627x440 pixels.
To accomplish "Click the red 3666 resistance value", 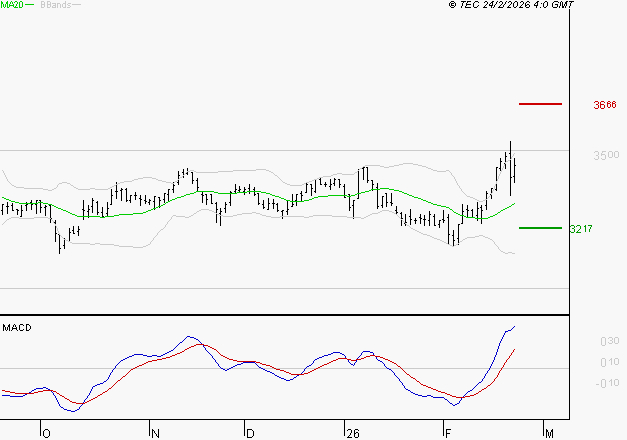I will [605, 105].
